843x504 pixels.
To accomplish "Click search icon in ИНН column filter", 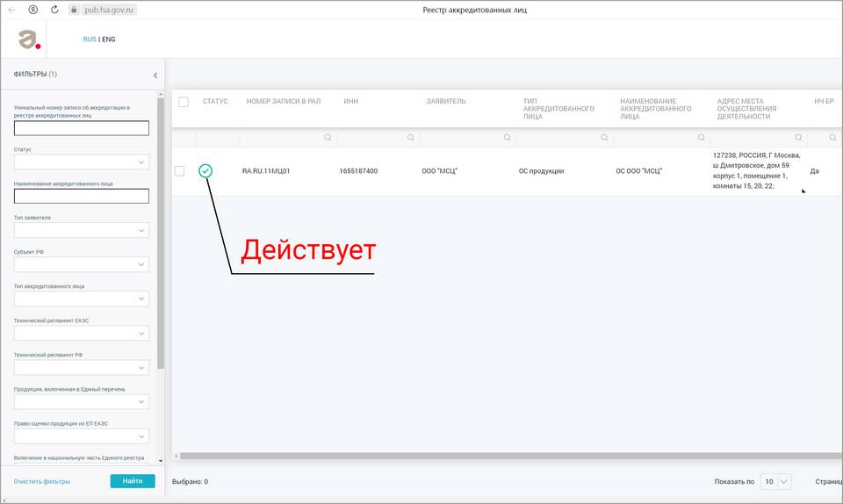I will click(411, 138).
